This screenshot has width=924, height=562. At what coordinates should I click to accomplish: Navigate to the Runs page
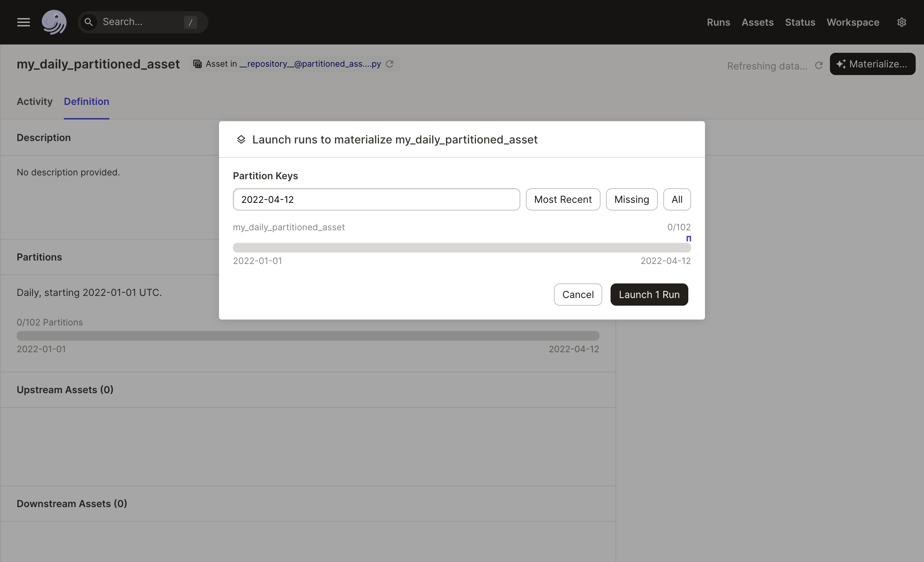718,22
